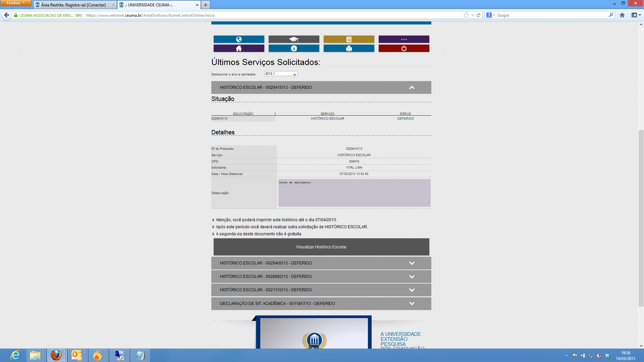Click the printer icon tile
The image size is (644, 362).
coord(349,48)
